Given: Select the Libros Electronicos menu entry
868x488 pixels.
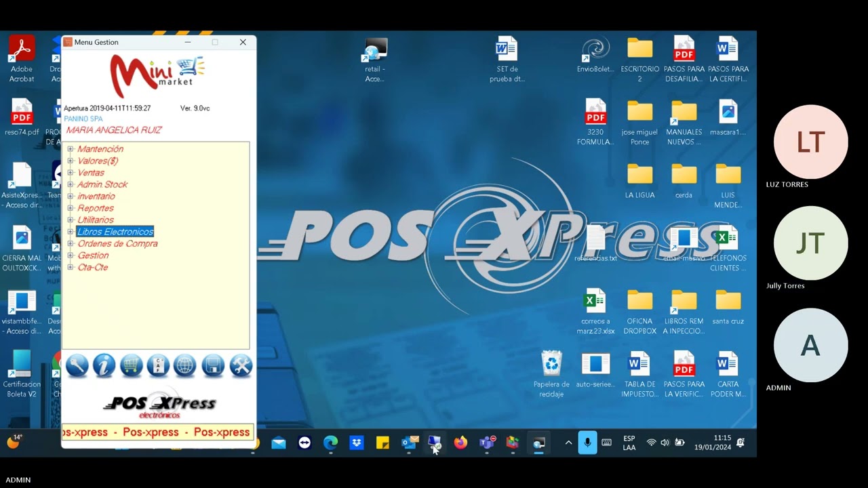Looking at the screenshot, I should click(115, 232).
